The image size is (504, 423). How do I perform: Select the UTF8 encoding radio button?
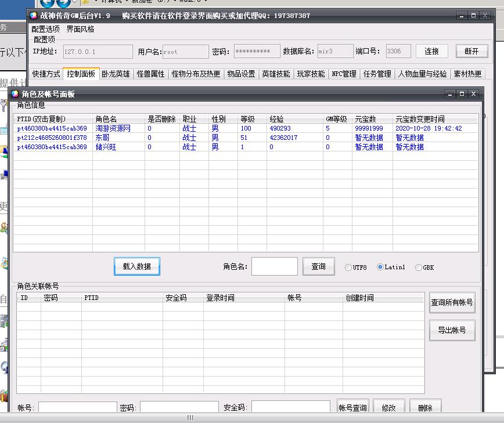click(348, 267)
